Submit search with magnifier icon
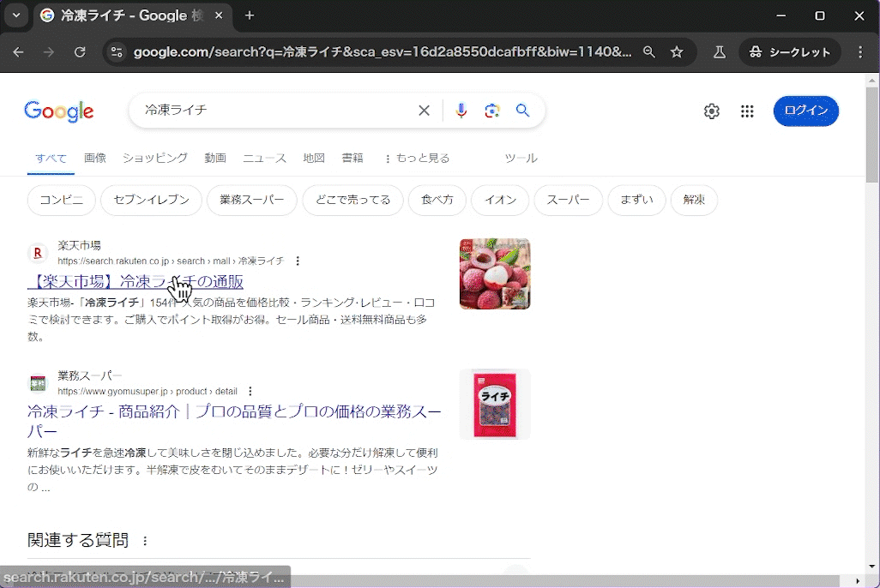Viewport: 880px width, 588px height. [x=522, y=111]
